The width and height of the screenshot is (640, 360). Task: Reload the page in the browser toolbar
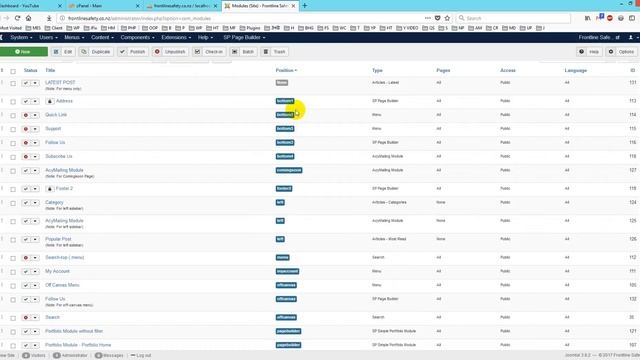(x=17, y=18)
